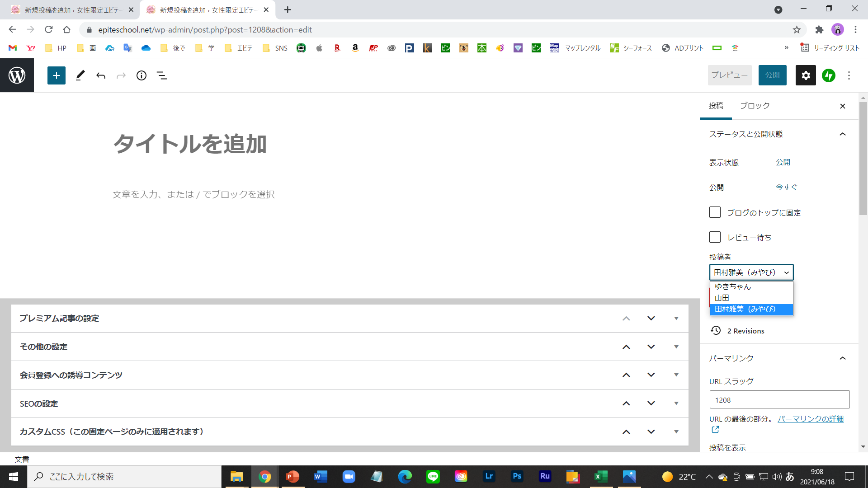Image resolution: width=868 pixels, height=488 pixels.
Task: Select the pencil edit tool
Action: tap(80, 75)
